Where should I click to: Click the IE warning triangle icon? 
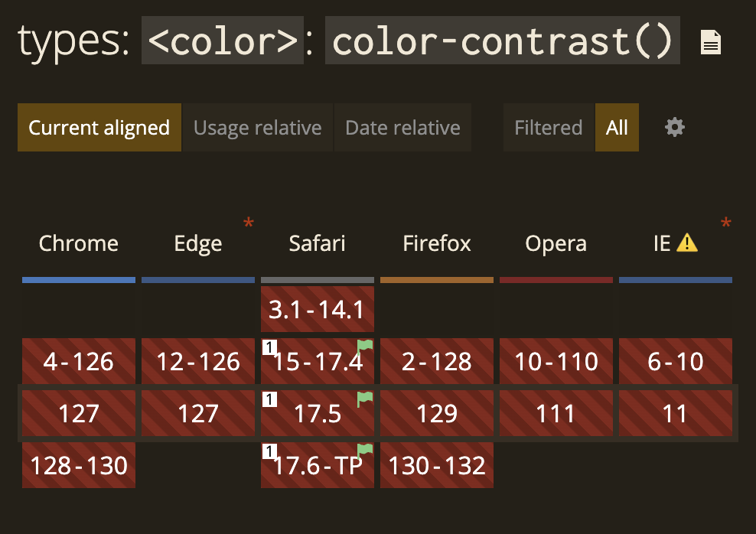point(687,243)
